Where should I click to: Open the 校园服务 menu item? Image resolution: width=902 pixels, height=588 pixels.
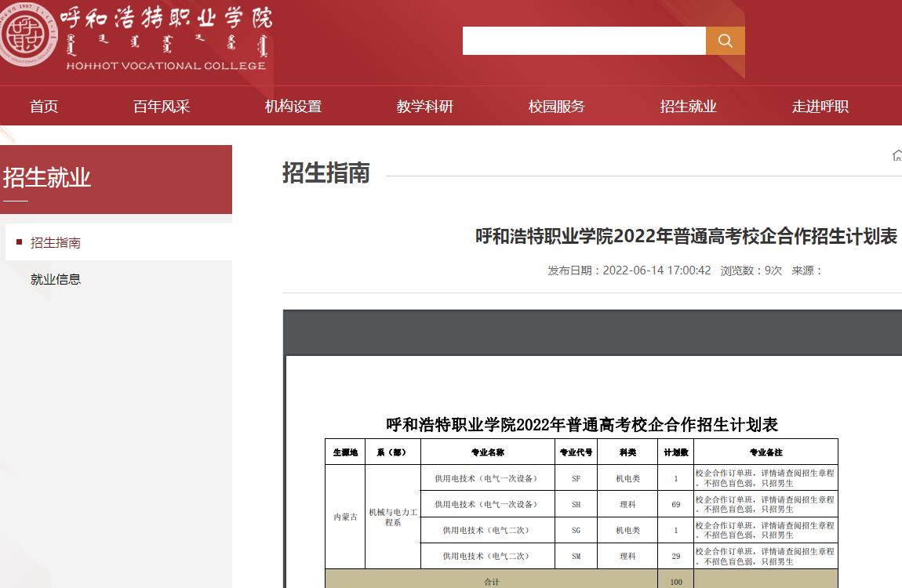tap(556, 107)
